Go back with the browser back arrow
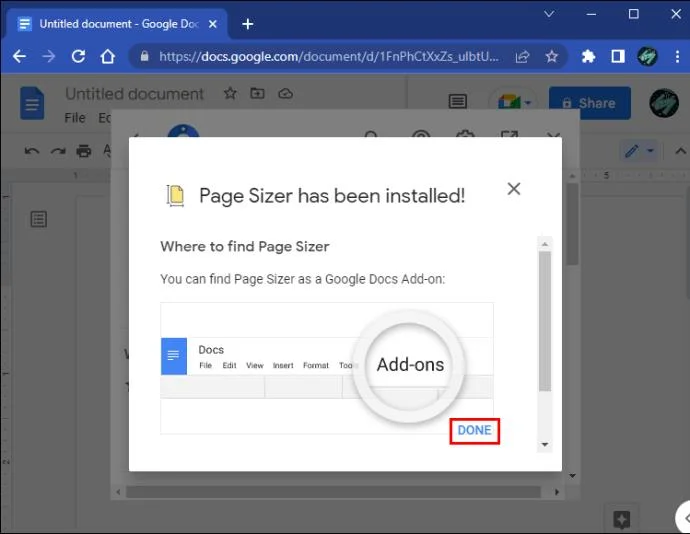Image resolution: width=690 pixels, height=534 pixels. pos(19,56)
